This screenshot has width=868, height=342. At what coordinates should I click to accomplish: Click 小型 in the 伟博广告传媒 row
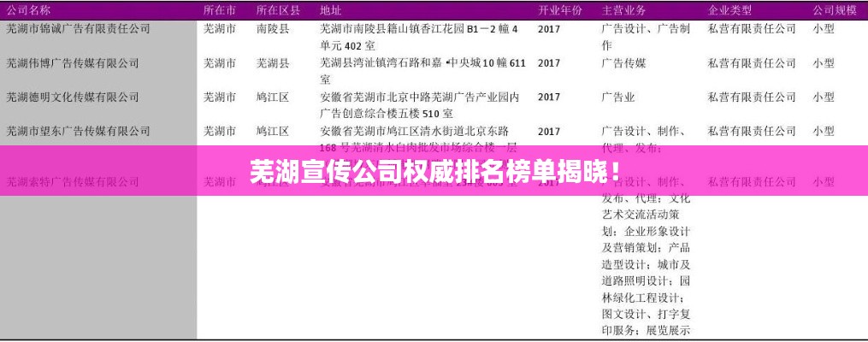[x=824, y=63]
